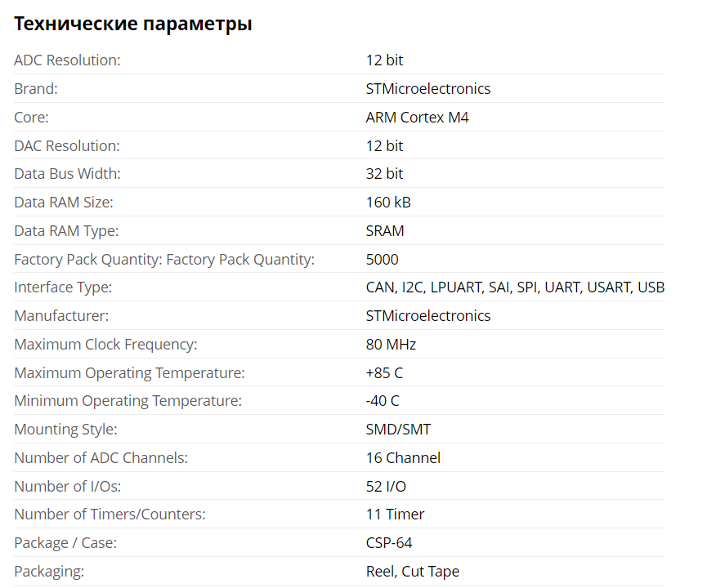This screenshot has height=588, width=716.
Task: Select the 'ADC Resolution:' label
Action: 67,60
